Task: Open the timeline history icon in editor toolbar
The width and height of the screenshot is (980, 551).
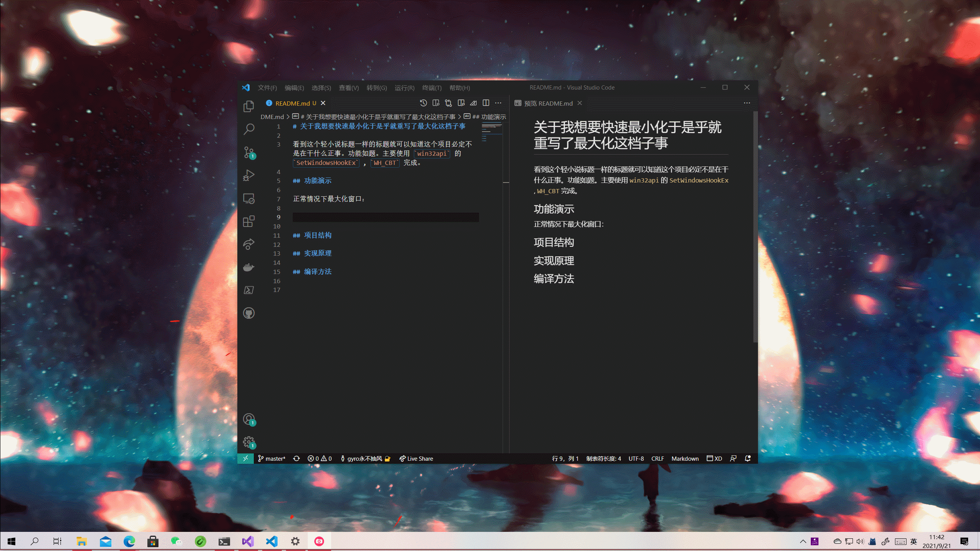Action: [x=423, y=103]
